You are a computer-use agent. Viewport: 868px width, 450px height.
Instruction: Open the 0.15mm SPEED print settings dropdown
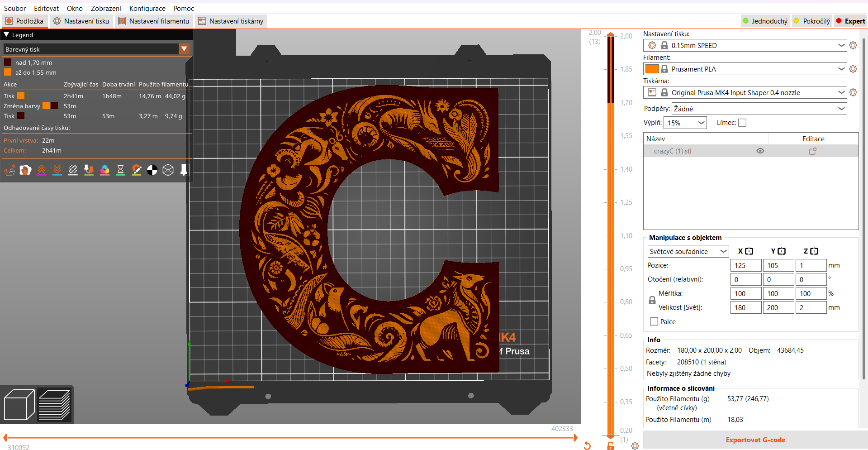click(745, 45)
